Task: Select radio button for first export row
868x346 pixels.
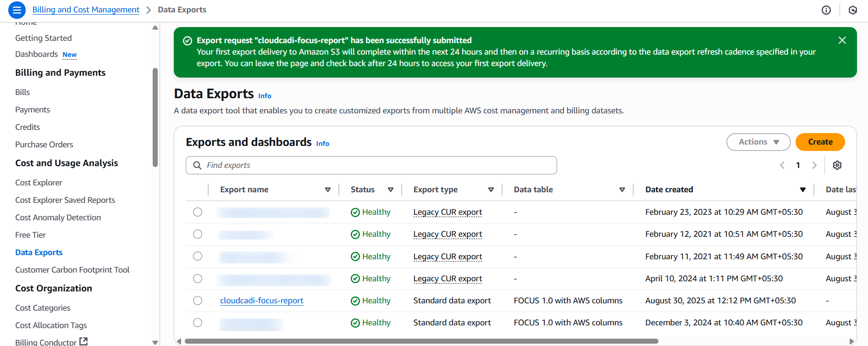Action: click(x=198, y=212)
